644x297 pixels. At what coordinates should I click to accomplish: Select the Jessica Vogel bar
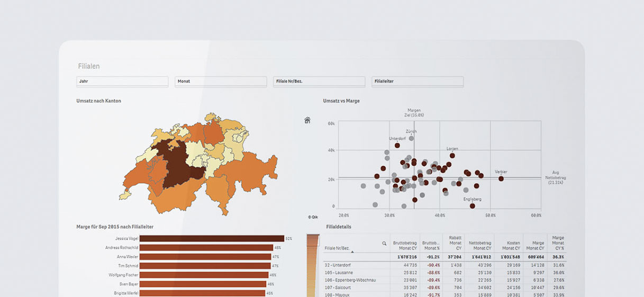click(x=212, y=239)
